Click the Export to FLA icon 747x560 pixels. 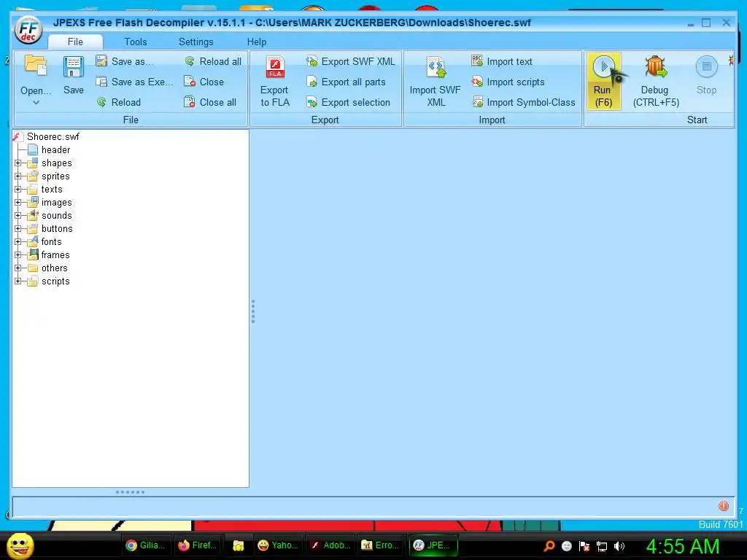tap(275, 66)
